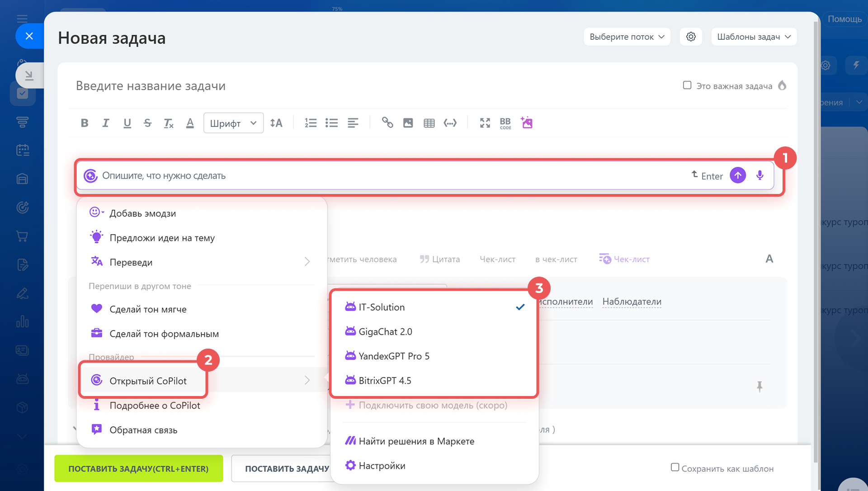Choose 'Сделай тон мягче'
Image resolution: width=868 pixels, height=491 pixels.
pos(202,309)
